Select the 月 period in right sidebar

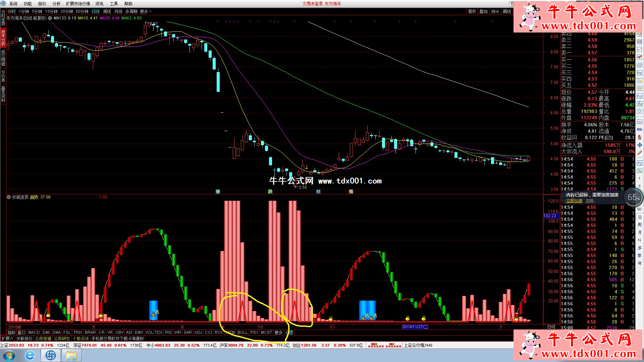(639, 232)
